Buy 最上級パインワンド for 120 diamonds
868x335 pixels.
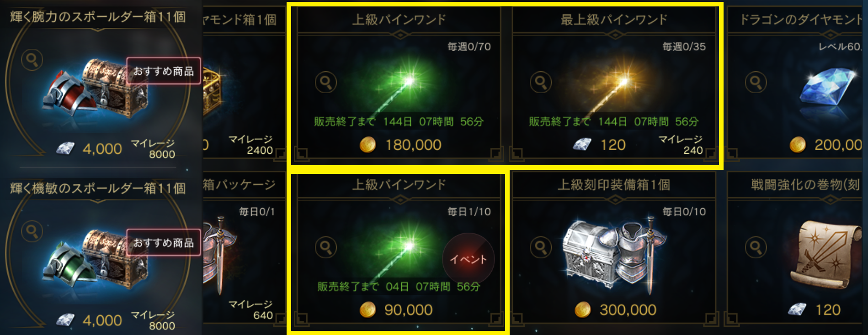coord(600,145)
